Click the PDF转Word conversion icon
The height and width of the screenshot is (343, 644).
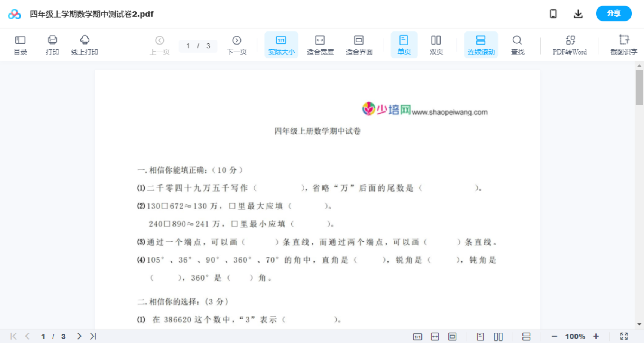click(570, 45)
